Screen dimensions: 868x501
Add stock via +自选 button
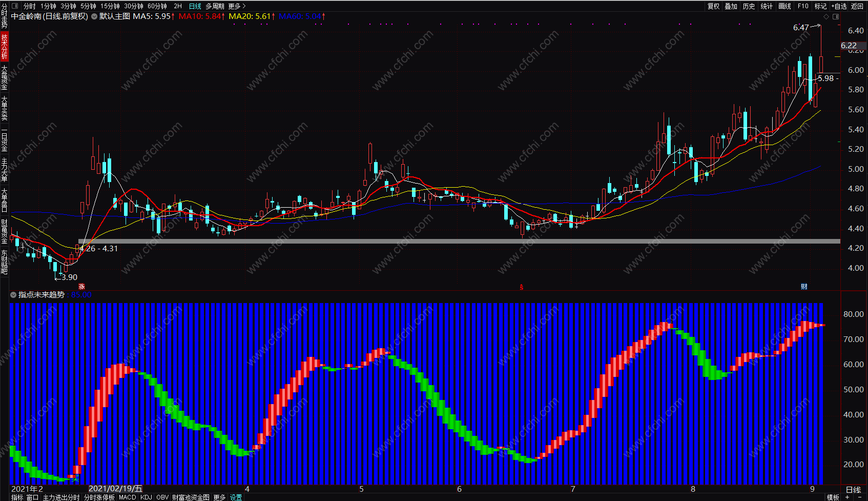point(839,6)
